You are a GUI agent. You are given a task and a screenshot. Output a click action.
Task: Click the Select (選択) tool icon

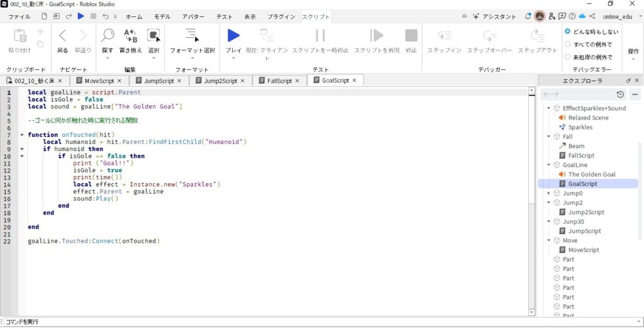[x=153, y=35]
